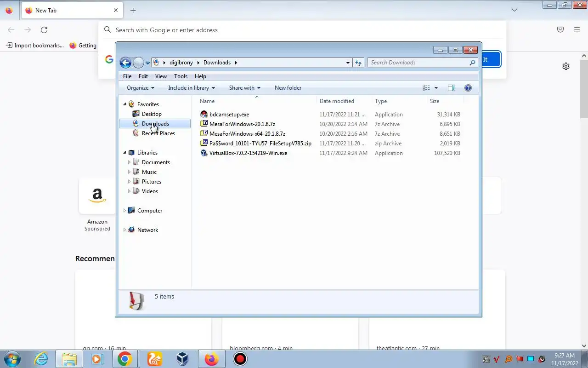Open the Edit menu
This screenshot has height=368, width=588.
[143, 76]
